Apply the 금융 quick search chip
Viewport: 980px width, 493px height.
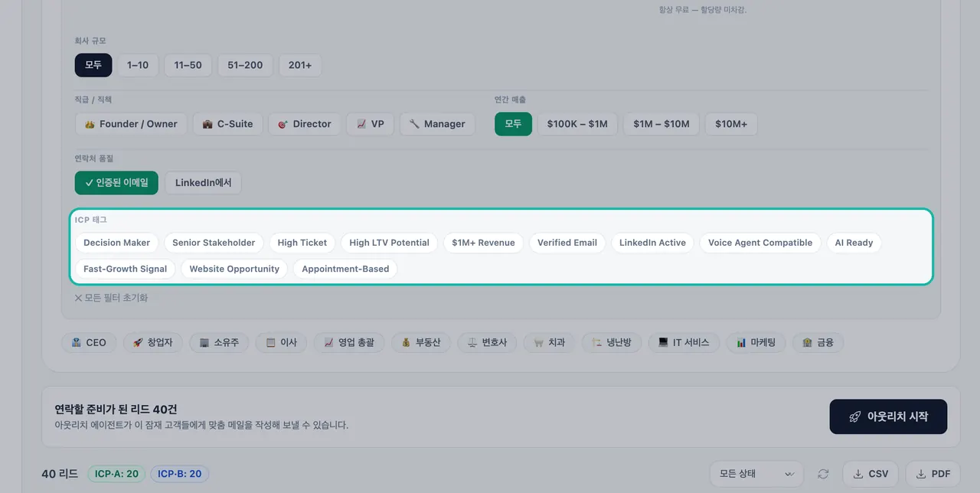(x=818, y=342)
